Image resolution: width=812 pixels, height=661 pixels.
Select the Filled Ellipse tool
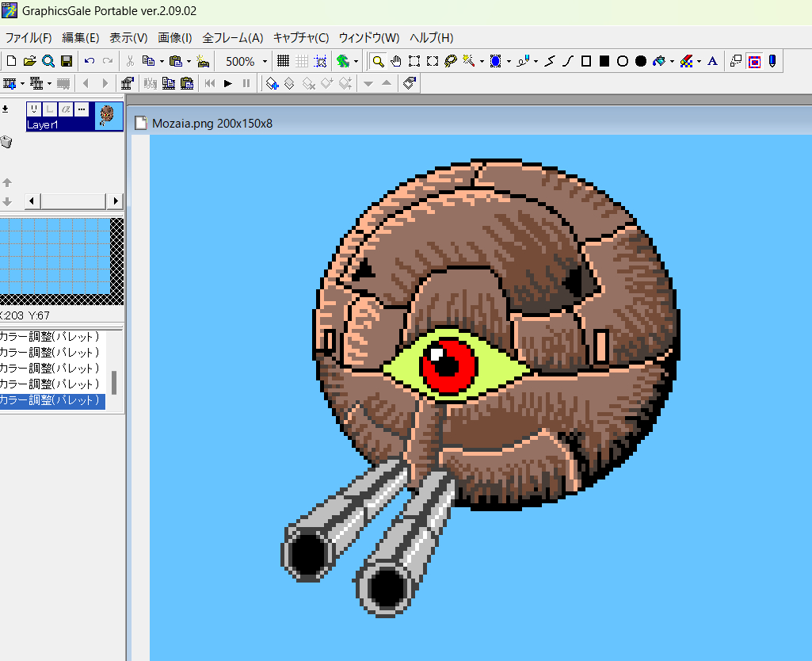[x=641, y=61]
